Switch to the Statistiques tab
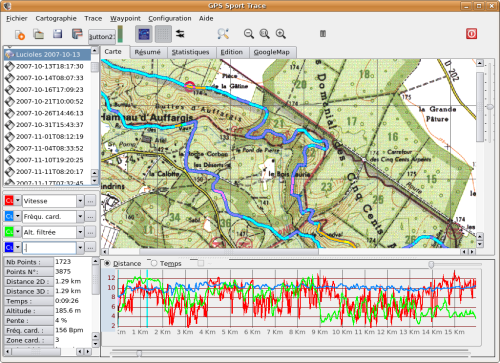 point(190,52)
